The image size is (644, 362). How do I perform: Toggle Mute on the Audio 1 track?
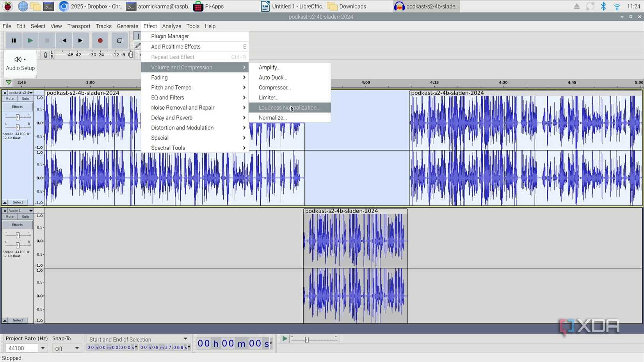[10, 217]
